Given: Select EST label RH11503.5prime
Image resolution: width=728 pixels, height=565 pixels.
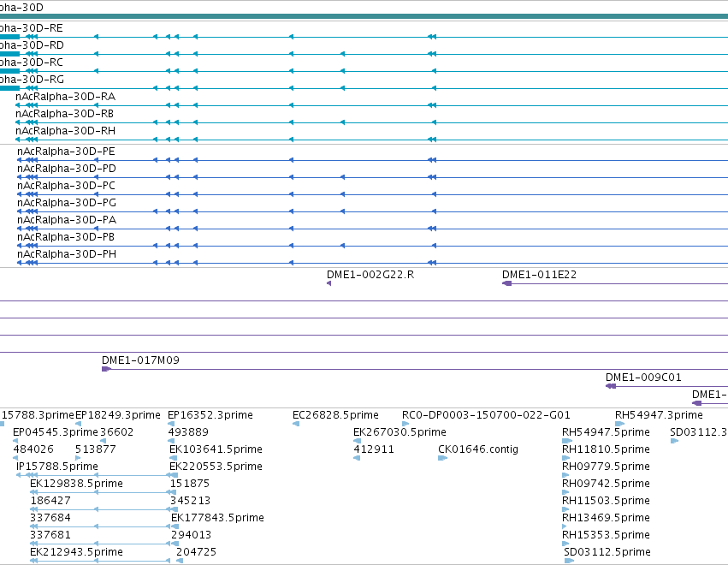Looking at the screenshot, I should 606,501.
